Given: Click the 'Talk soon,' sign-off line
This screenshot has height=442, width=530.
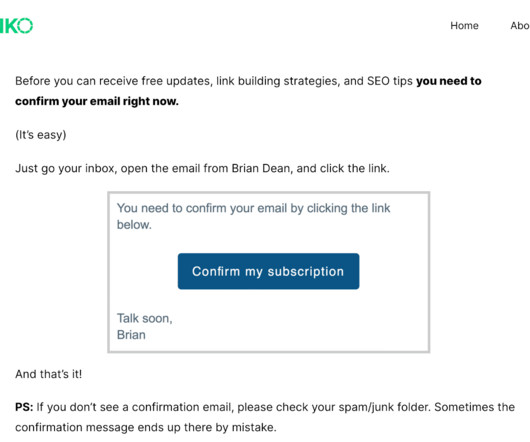Looking at the screenshot, I should coord(145,318).
